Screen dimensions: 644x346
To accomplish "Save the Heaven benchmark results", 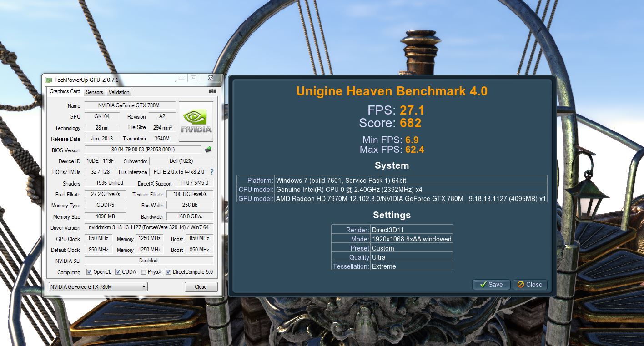I will pos(491,285).
